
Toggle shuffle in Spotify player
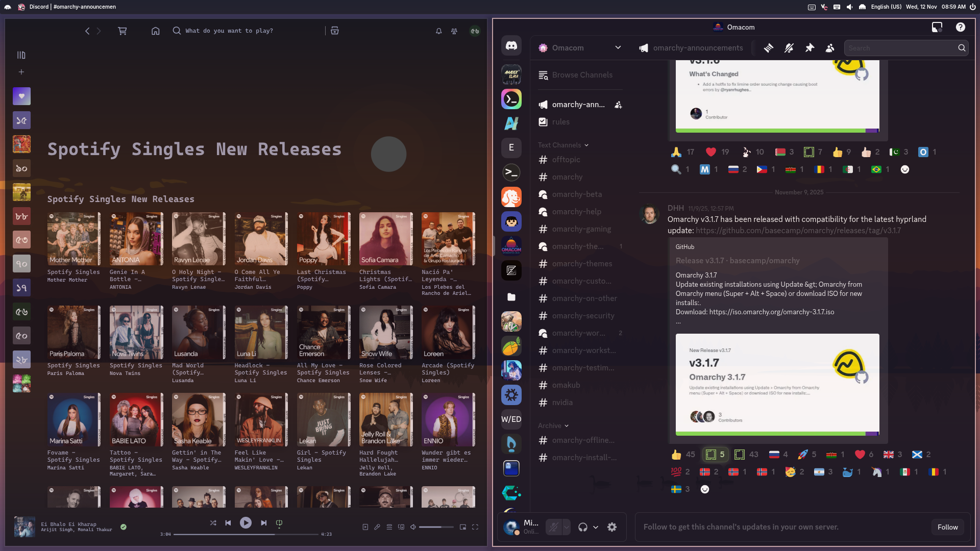(x=213, y=523)
